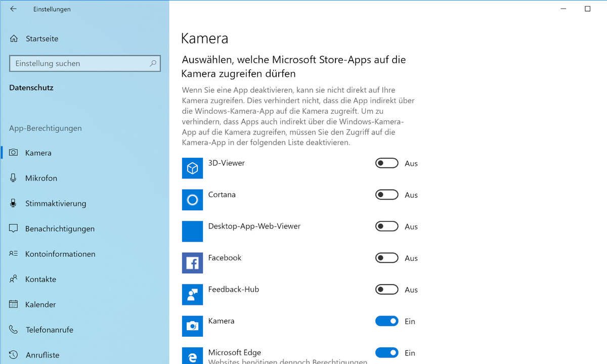Click the Kontakte sidebar icon
Image resolution: width=607 pixels, height=364 pixels.
14,279
